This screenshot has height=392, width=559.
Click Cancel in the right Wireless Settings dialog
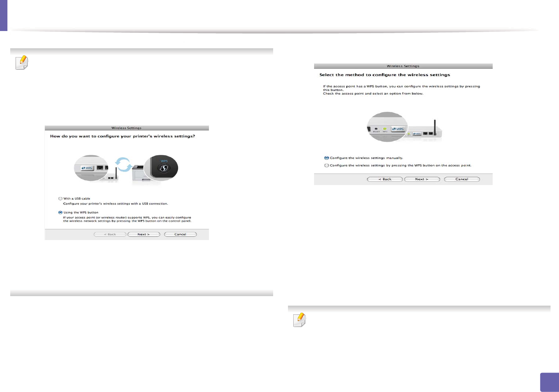(x=462, y=179)
